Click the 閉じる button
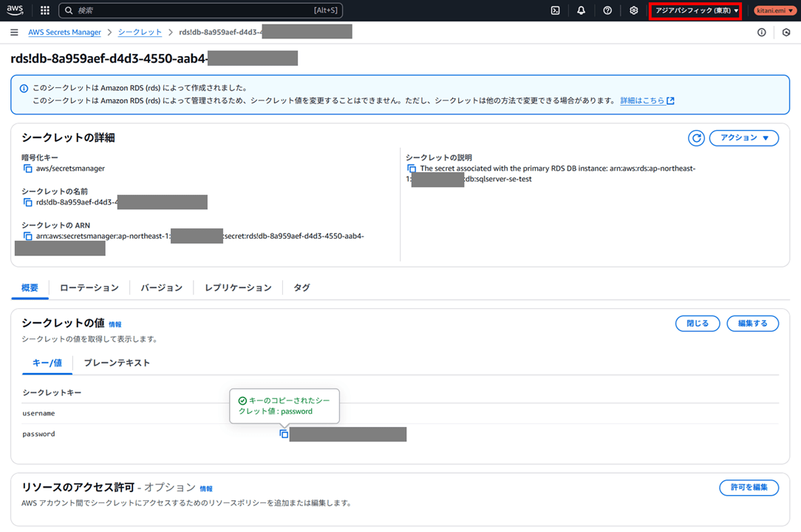The width and height of the screenshot is (801, 532). tap(698, 324)
